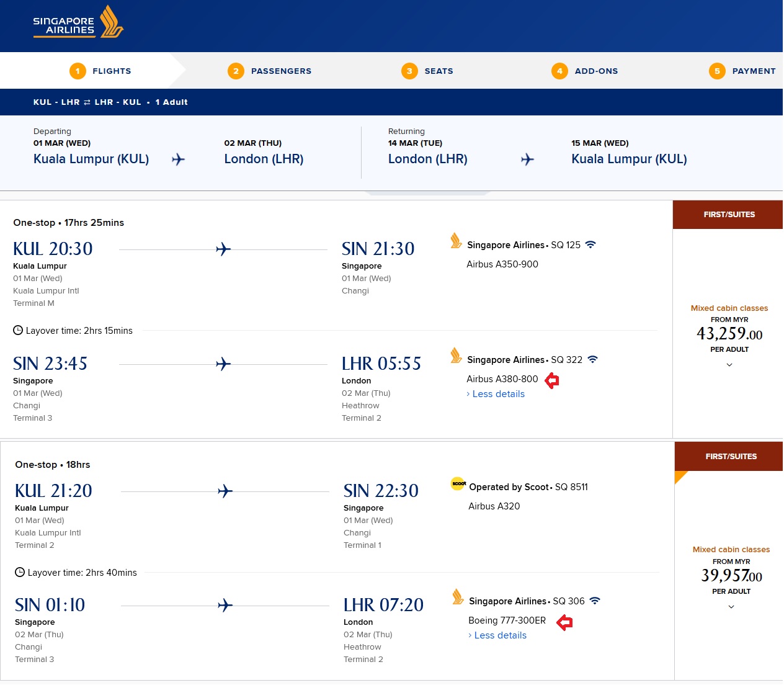Click the red arrow beside Airbus A380-800
This screenshot has width=784, height=685.
[x=552, y=380]
